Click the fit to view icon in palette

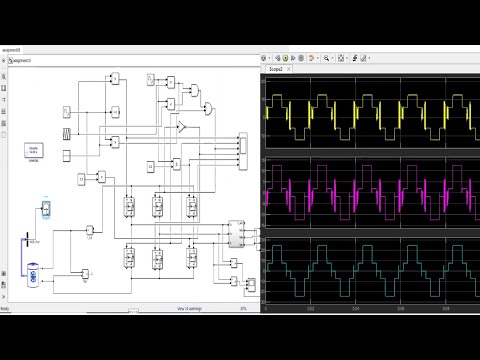tap(4, 88)
